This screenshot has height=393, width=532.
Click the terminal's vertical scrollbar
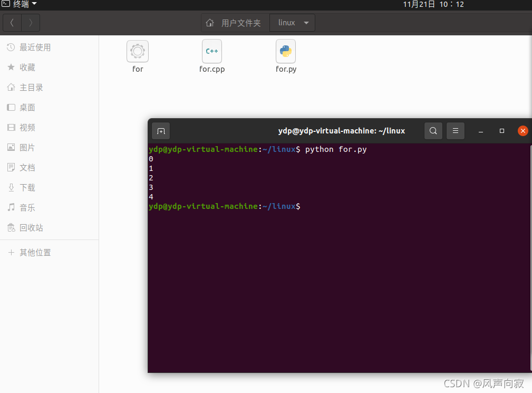coord(530,258)
